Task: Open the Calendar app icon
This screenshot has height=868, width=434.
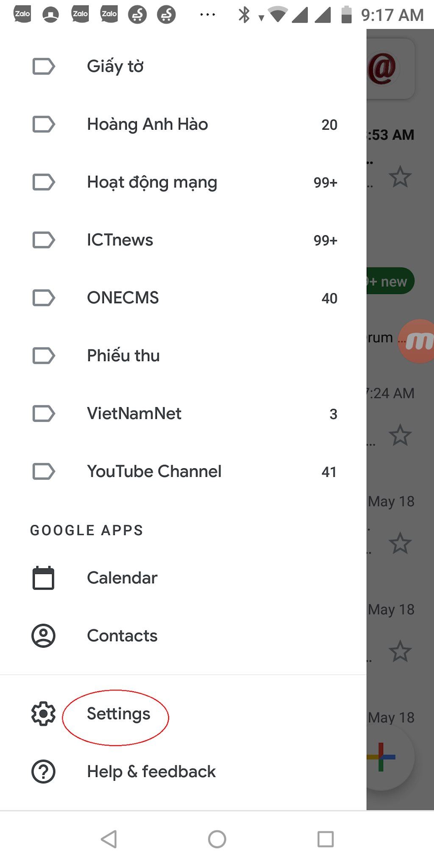Action: pos(43,578)
